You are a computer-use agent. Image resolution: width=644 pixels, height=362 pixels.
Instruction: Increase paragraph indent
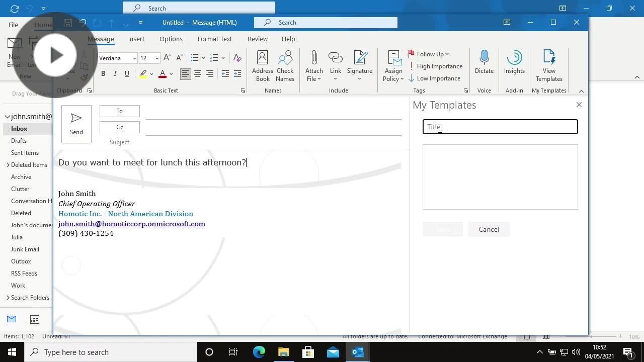237,74
